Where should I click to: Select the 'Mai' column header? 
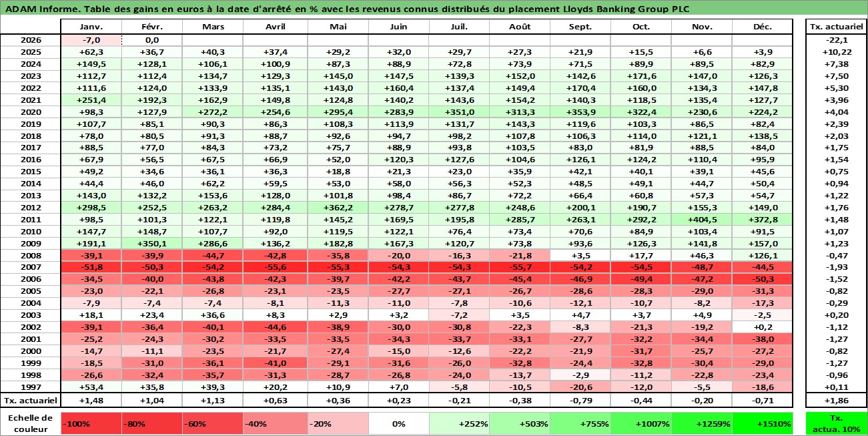(x=338, y=27)
